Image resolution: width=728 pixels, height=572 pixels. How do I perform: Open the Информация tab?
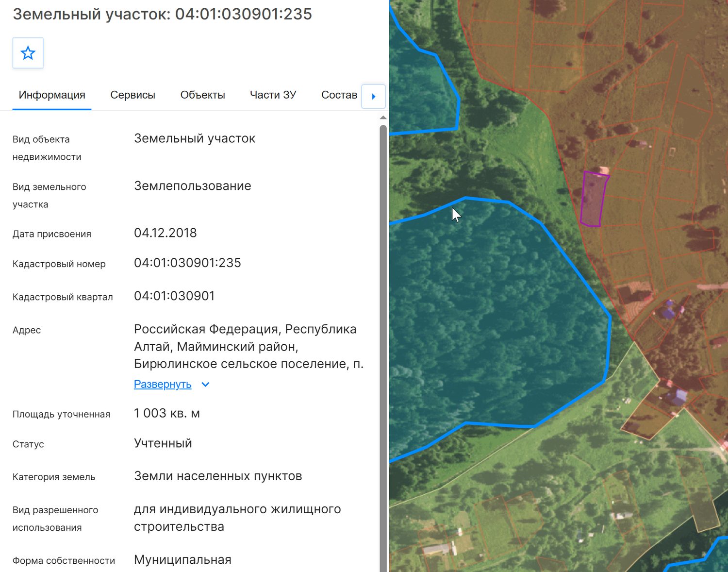click(x=52, y=95)
